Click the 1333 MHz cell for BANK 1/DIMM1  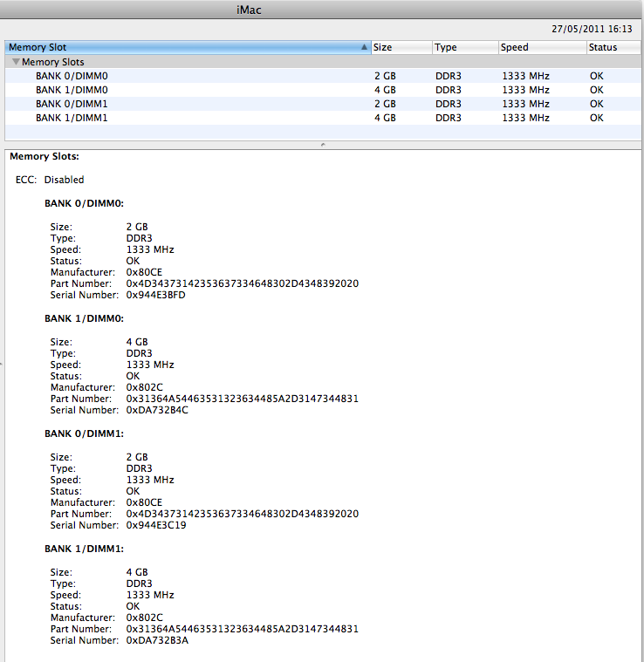(x=525, y=118)
